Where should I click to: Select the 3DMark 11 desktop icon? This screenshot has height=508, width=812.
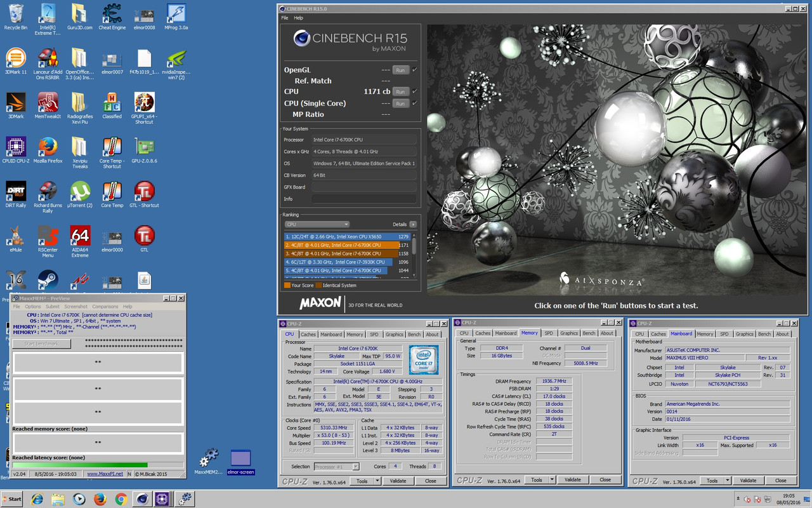pos(16,62)
